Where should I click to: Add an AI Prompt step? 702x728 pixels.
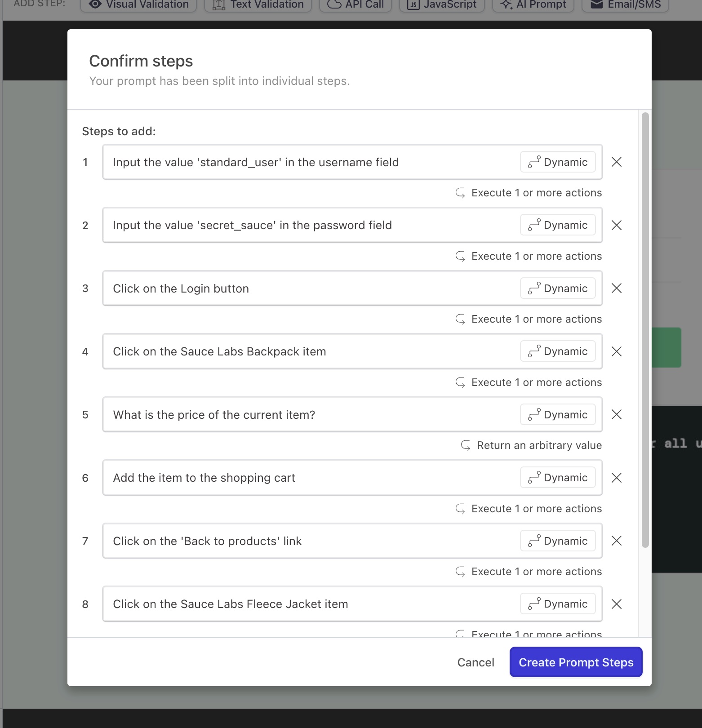[533, 4]
